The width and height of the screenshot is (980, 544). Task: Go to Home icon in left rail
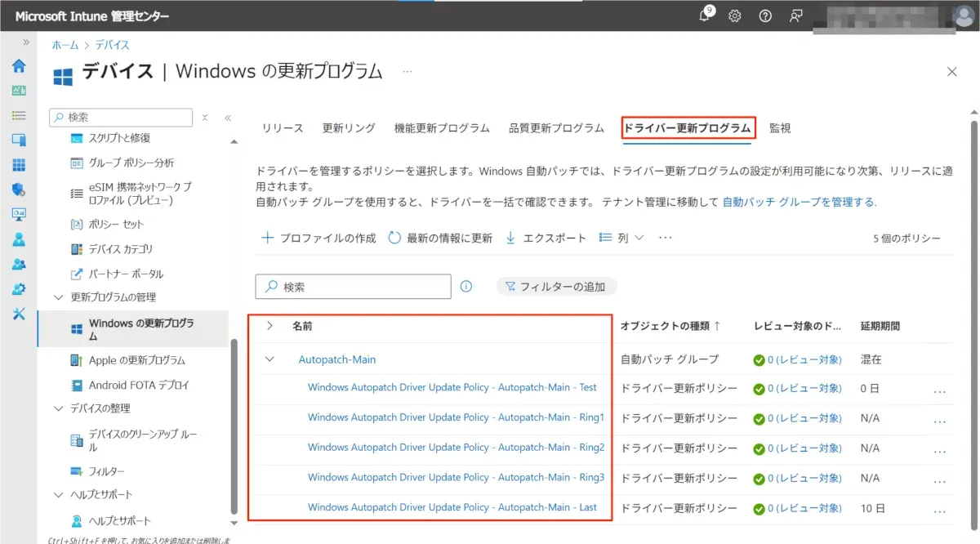18,66
